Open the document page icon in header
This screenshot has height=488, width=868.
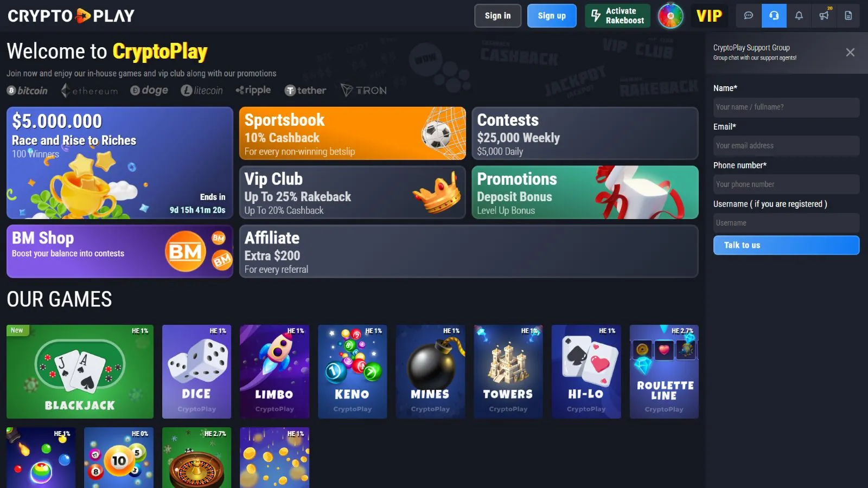point(848,16)
